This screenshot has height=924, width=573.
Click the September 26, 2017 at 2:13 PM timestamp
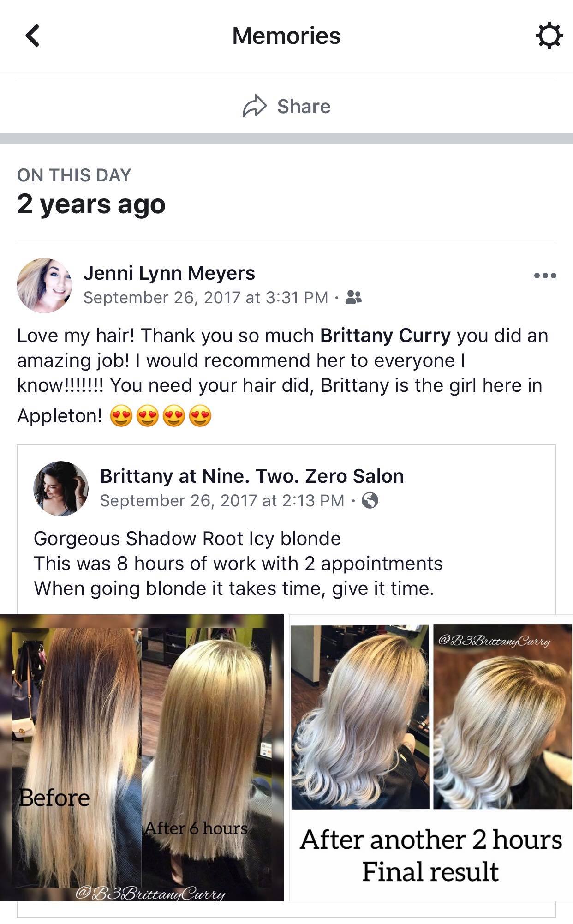[x=222, y=501]
